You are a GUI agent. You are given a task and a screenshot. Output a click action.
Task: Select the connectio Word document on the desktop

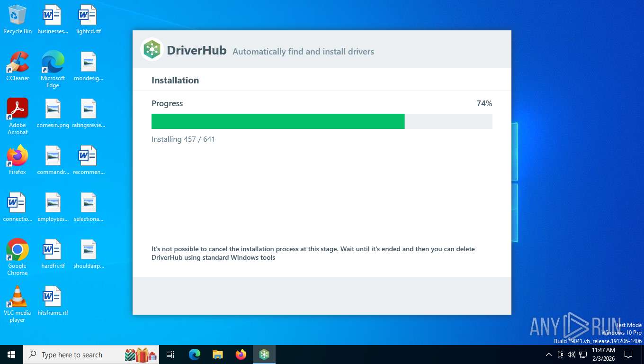pos(18,207)
